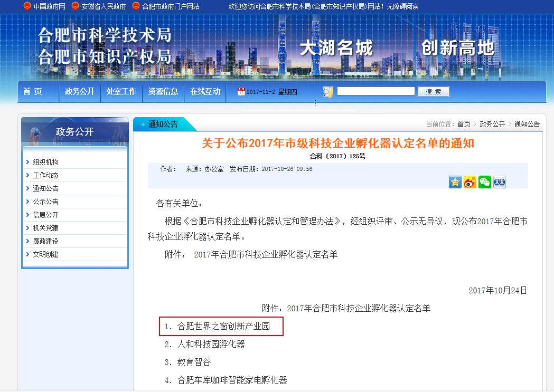Open 廉政建设 in sidebar
554x392 pixels.
[45, 241]
